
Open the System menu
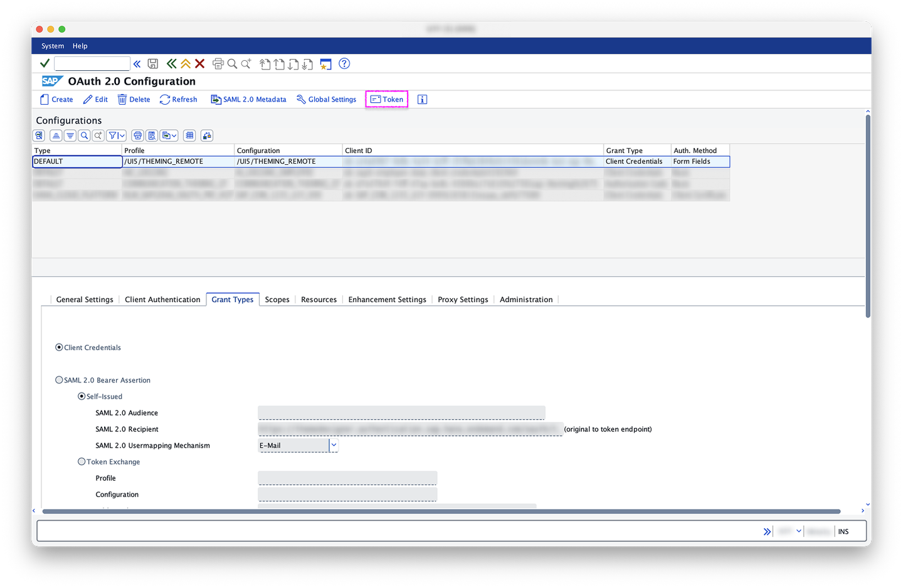coord(53,46)
